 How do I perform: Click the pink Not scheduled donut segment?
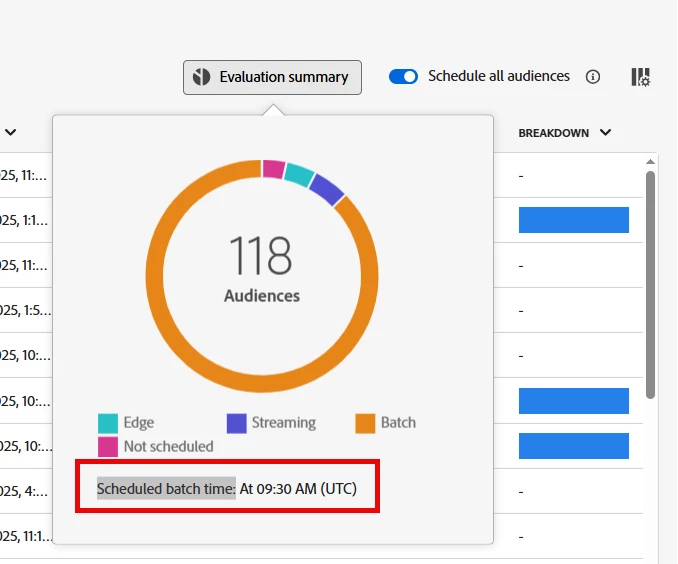click(274, 169)
